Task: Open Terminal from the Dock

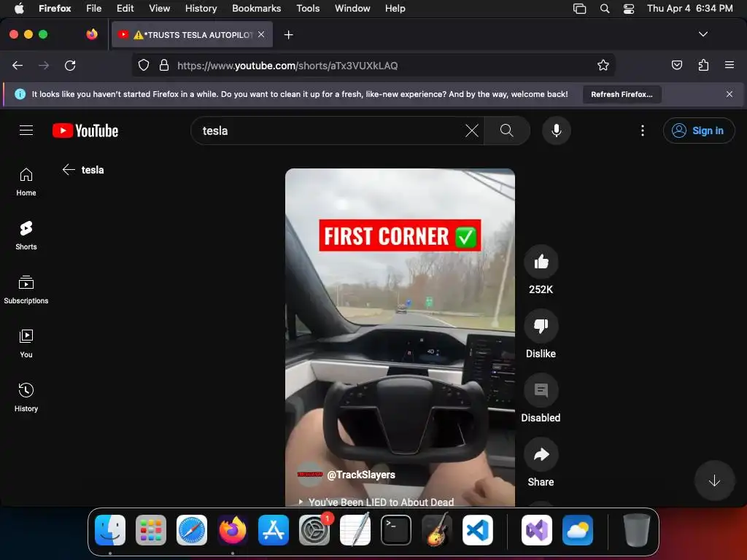Action: click(396, 530)
